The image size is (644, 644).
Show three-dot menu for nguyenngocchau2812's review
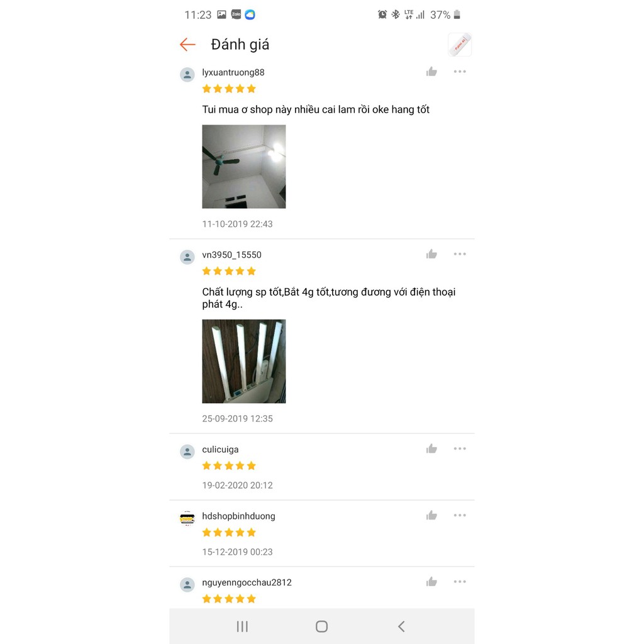pyautogui.click(x=460, y=582)
